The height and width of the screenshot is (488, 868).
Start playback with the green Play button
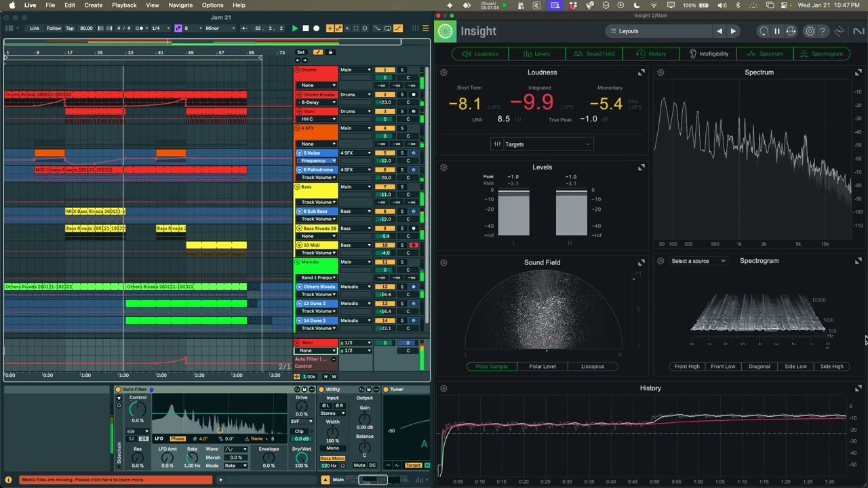pyautogui.click(x=295, y=28)
